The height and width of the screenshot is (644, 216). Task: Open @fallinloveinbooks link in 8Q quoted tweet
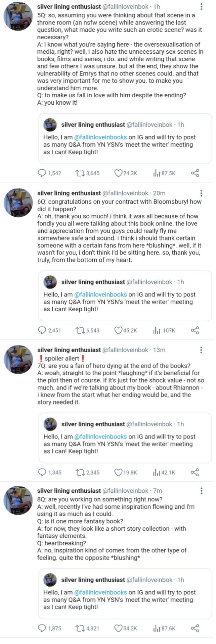tap(100, 592)
